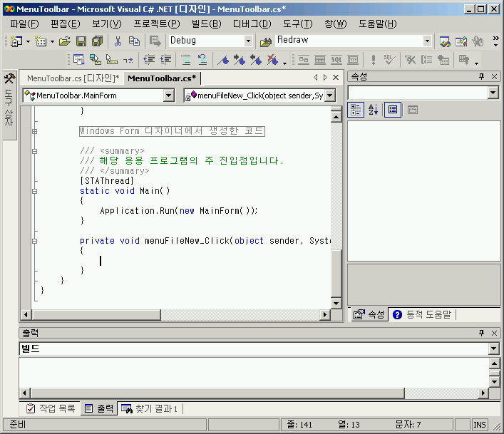Collapse the menuFileNew_Click method block

[x=34, y=242]
